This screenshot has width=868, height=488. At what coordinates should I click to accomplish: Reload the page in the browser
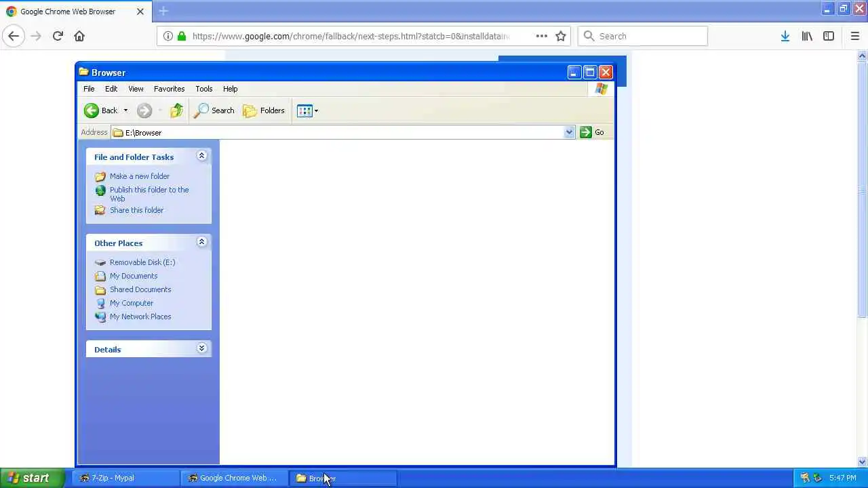click(58, 36)
